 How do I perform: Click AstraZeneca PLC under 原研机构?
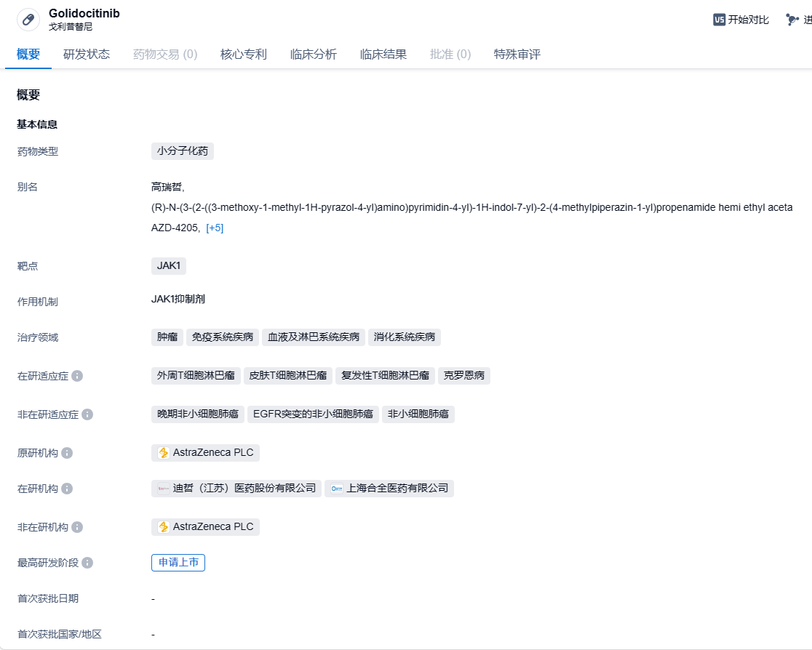[x=206, y=453]
